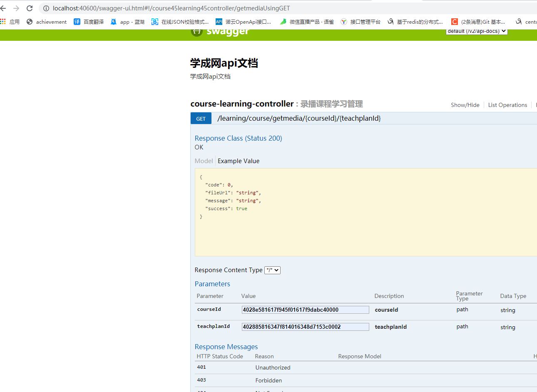Viewport: 537px width, 392px height.
Task: Click the blue GET method badge
Action: coord(201,119)
